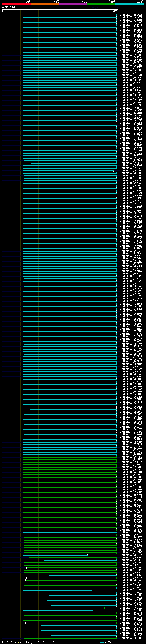The image size is (146, 644).
Task: Click hit label UniRef100_P31425
Action: [x=131, y=369]
